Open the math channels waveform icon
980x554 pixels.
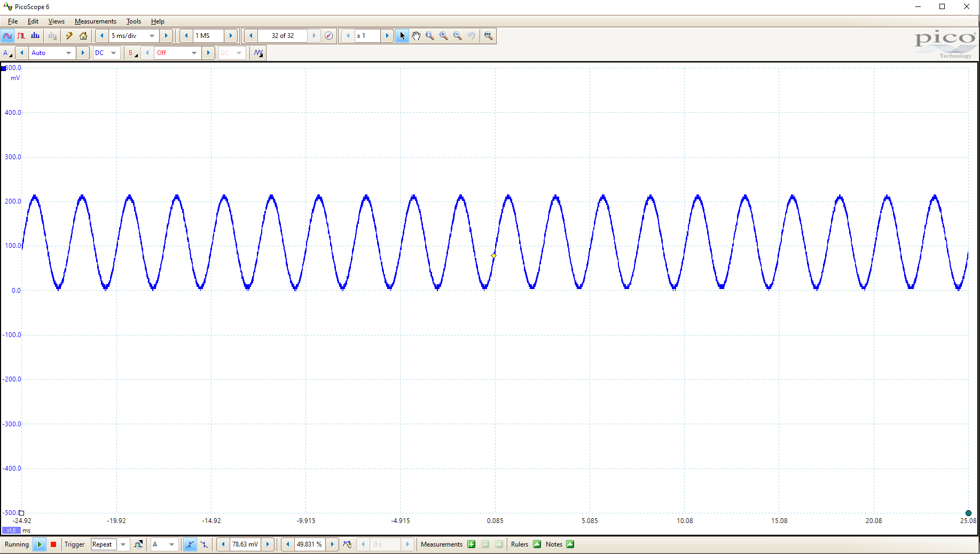pos(258,53)
